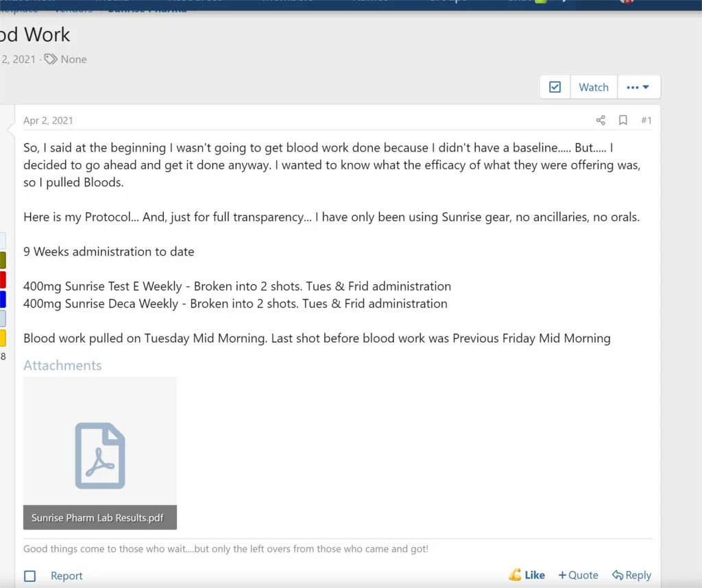Reply to the post via the Reply arrow
The width and height of the screenshot is (702, 588).
click(631, 575)
